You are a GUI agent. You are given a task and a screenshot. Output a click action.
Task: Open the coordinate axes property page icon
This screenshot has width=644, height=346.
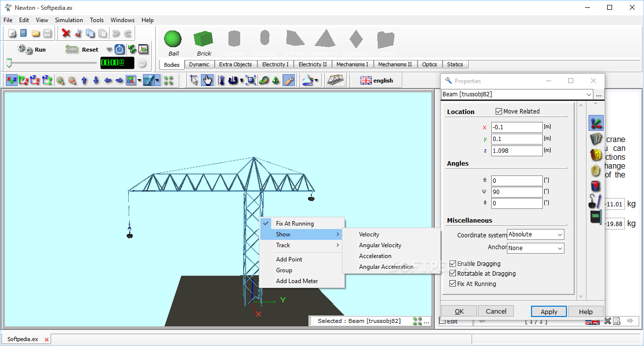click(x=596, y=123)
